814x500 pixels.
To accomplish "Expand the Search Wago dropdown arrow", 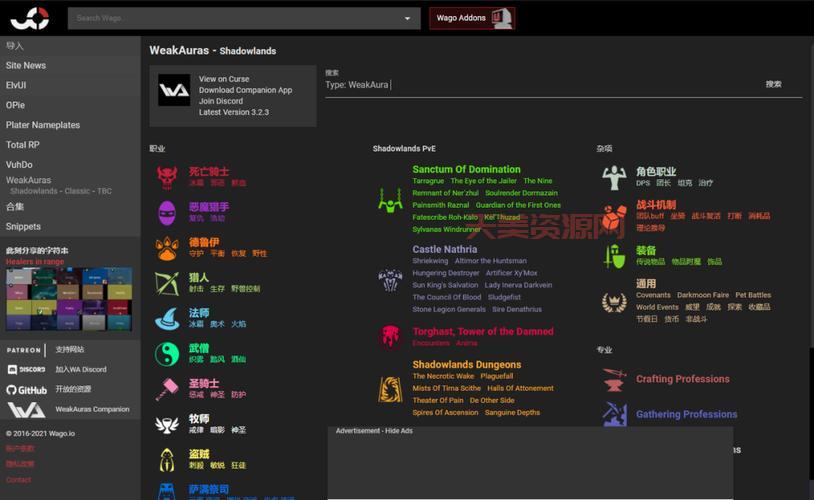I will 408,18.
